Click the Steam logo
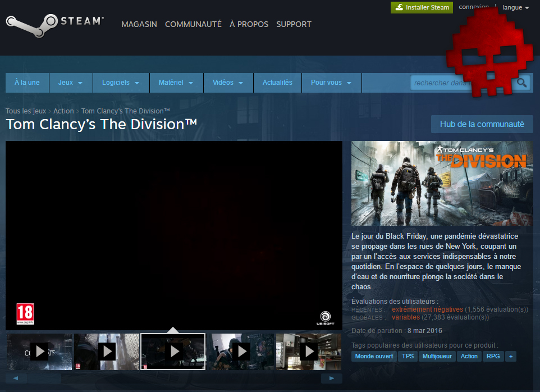 tap(53, 24)
